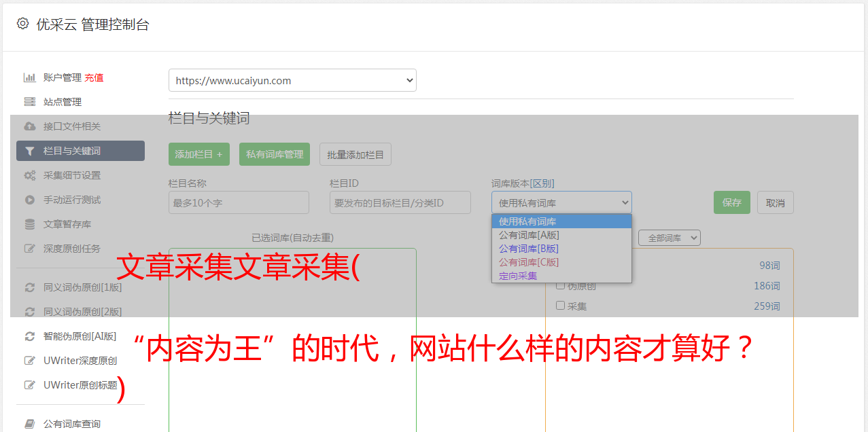Choose 使用私有词库 from the list

(561, 221)
